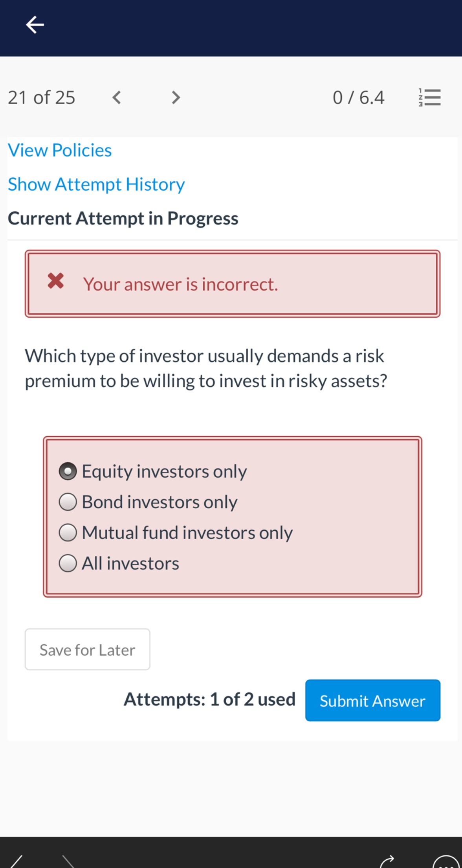Select the Bond investors only radio button

click(68, 502)
